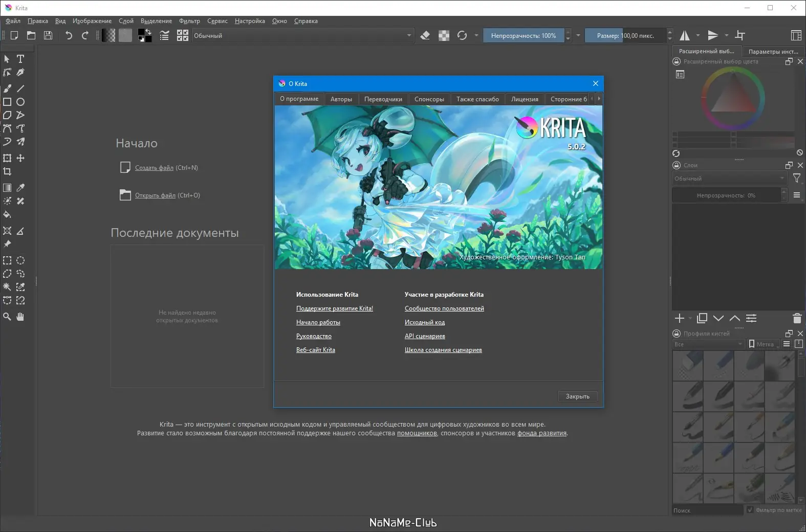
Task: Click the Непрозрачность: 100% slider in the toolbar
Action: (x=524, y=35)
